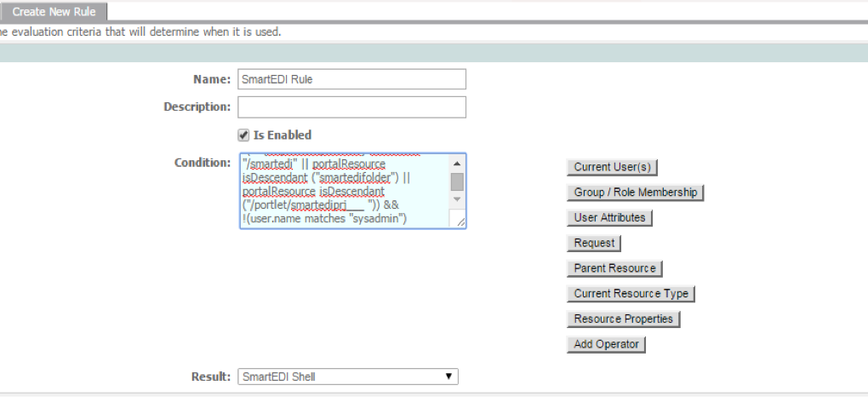Image resolution: width=868 pixels, height=397 pixels.
Task: Select the Create New Rule tab
Action: 54,12
